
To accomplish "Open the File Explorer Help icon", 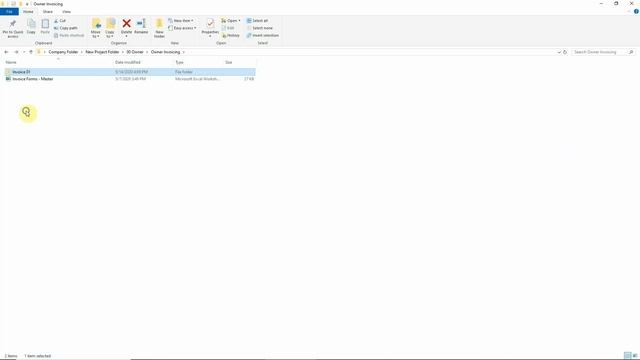I will pyautogui.click(x=636, y=11).
